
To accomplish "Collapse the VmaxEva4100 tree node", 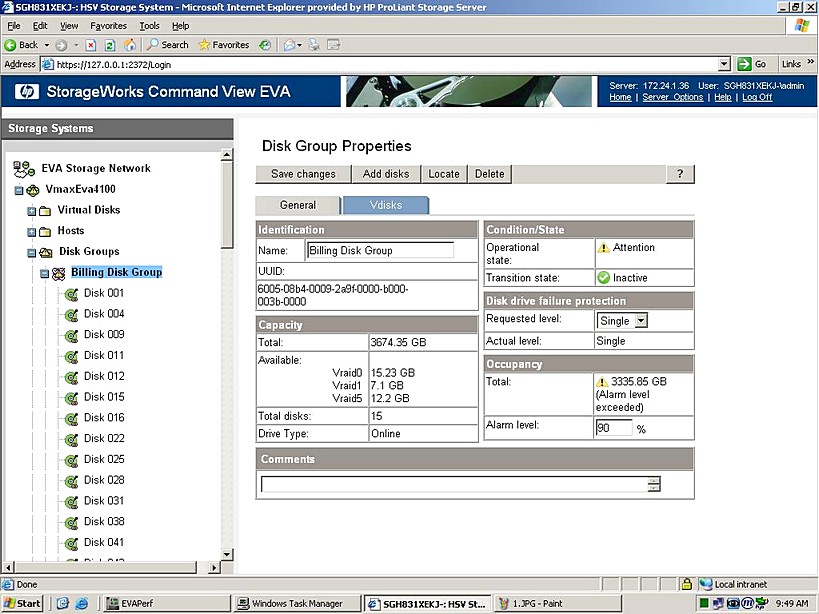I will click(19, 191).
